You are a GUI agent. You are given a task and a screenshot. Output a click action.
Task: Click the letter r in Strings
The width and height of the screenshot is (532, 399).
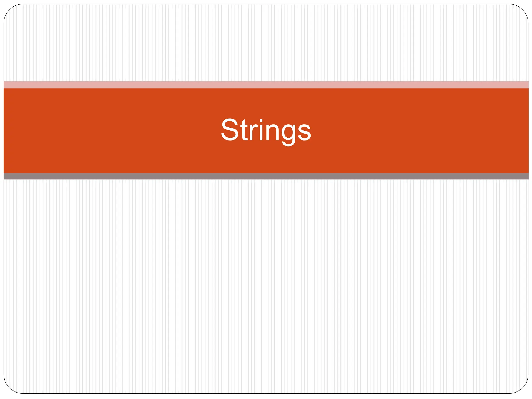253,132
